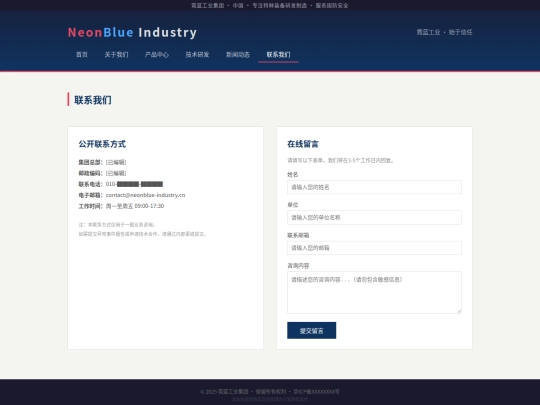Click into the 单位 input field
Viewport: 540px width, 405px height.
coord(374,217)
